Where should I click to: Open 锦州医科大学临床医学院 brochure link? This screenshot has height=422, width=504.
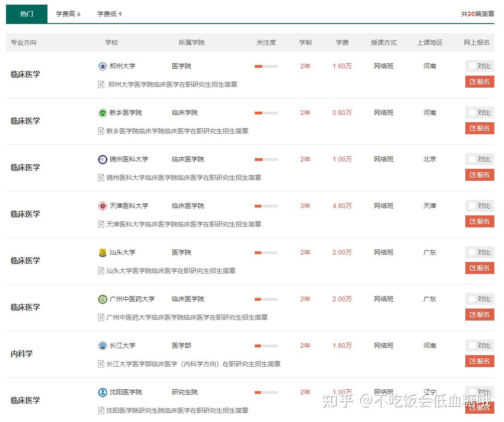click(x=184, y=178)
